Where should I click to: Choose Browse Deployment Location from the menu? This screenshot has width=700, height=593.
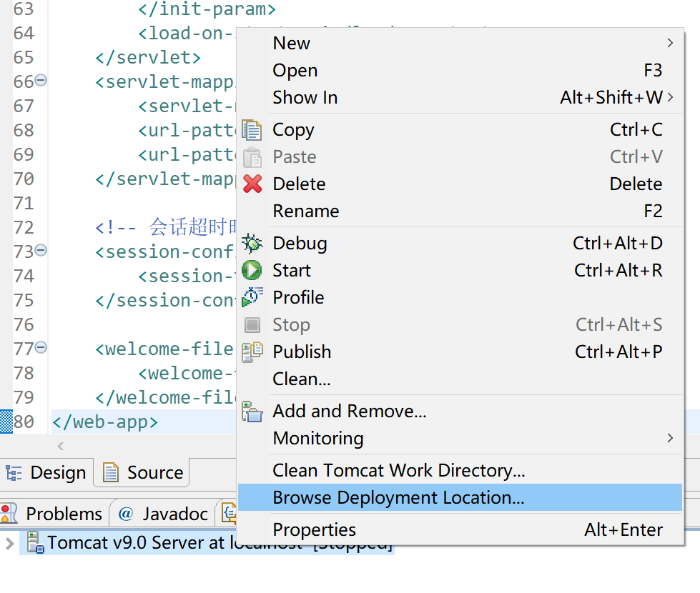(x=398, y=498)
